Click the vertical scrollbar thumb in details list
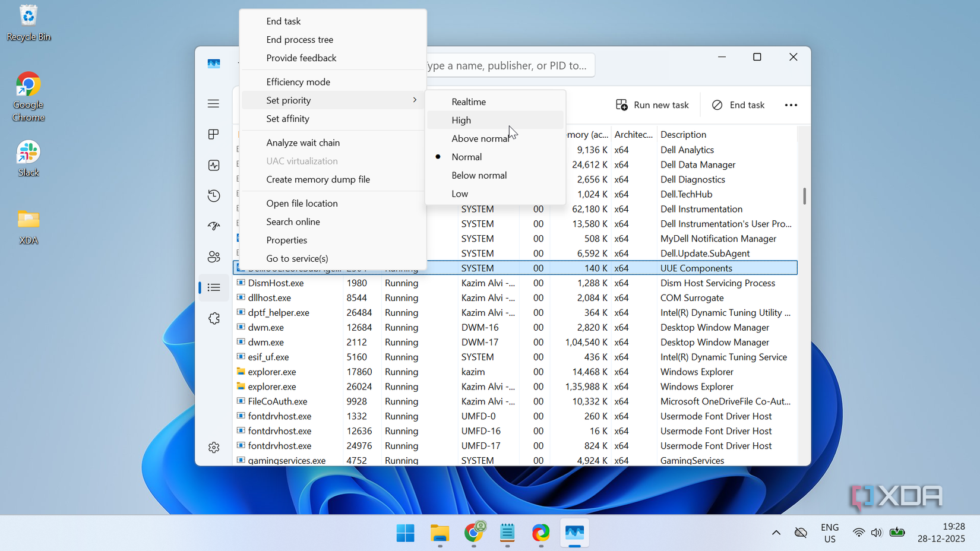The width and height of the screenshot is (980, 551). (x=804, y=196)
